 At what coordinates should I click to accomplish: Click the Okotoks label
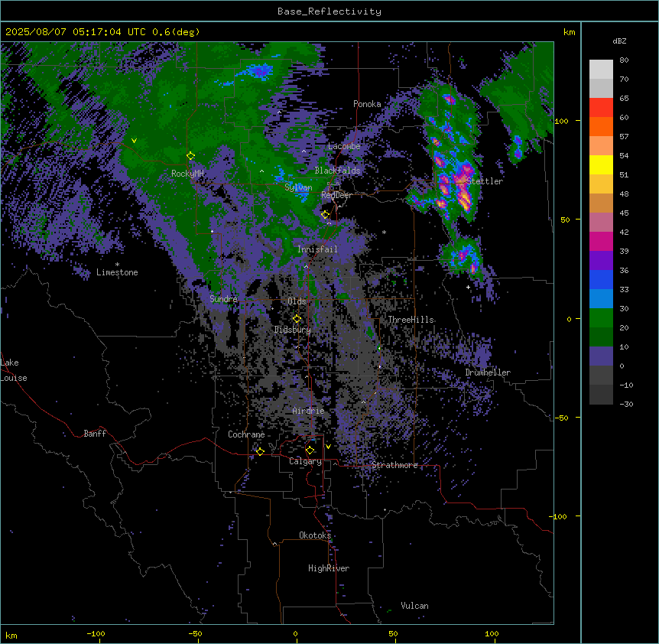(x=315, y=535)
